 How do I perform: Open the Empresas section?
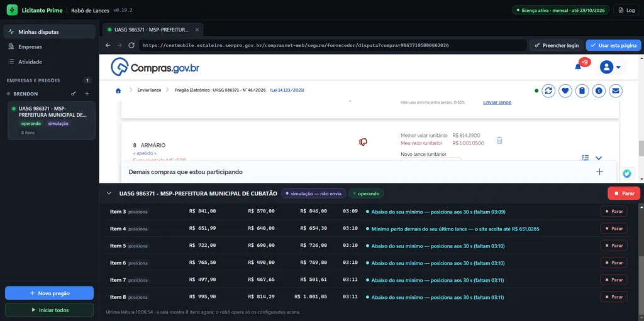[49, 46]
